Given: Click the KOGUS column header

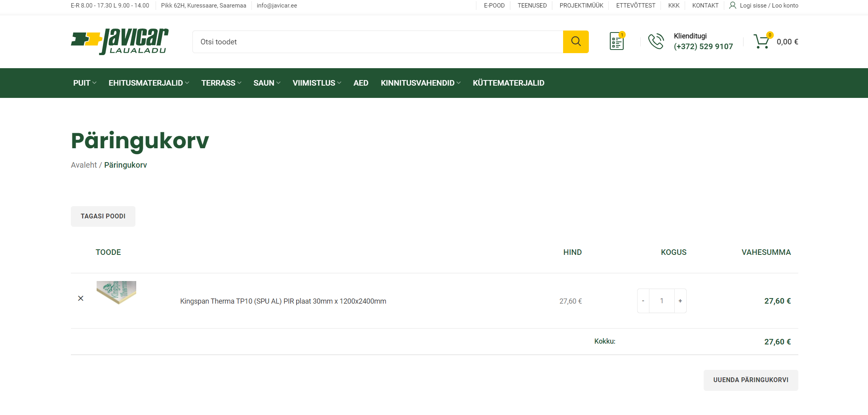Looking at the screenshot, I should pyautogui.click(x=674, y=252).
